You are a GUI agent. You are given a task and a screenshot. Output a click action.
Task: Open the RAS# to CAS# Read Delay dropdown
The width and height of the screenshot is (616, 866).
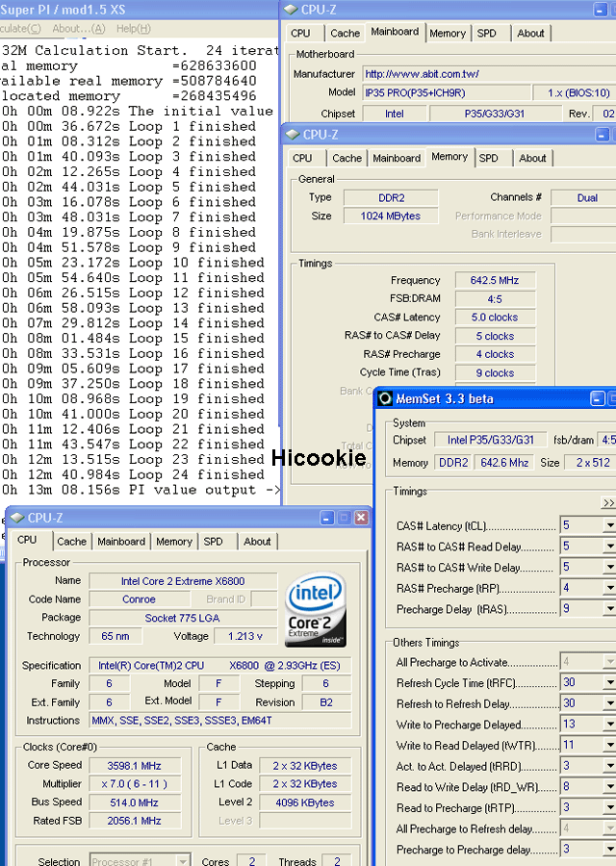point(609,547)
